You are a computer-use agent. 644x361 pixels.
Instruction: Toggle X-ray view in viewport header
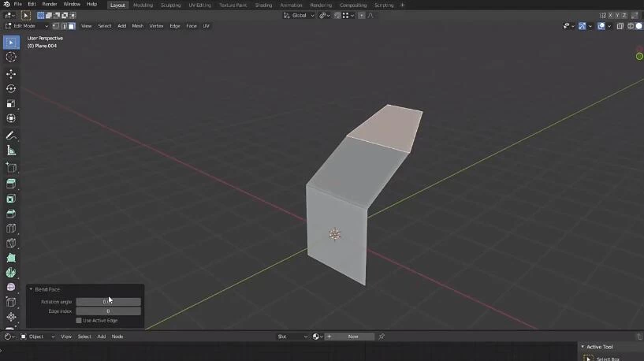[x=620, y=26]
